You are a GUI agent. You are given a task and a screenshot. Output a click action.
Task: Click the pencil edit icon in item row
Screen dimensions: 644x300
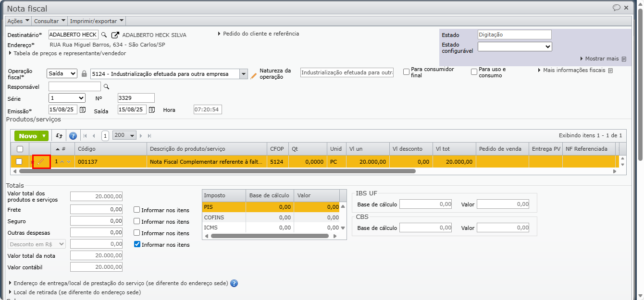[x=41, y=162]
